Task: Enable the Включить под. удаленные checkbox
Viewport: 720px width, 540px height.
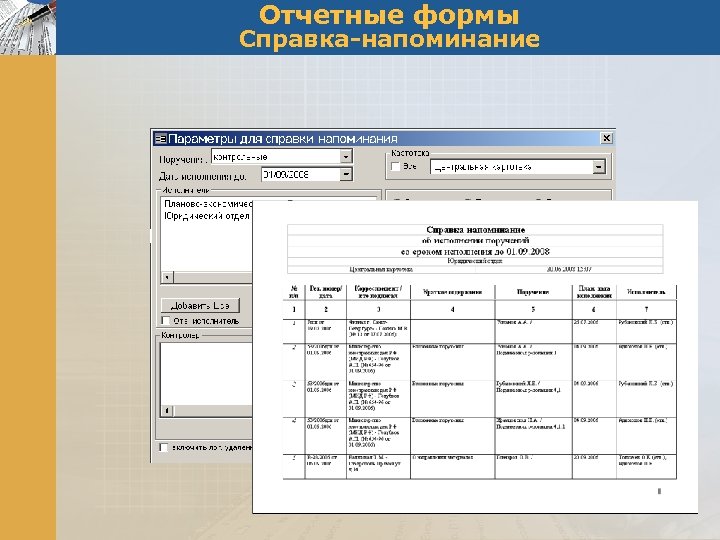Action: click(x=163, y=447)
